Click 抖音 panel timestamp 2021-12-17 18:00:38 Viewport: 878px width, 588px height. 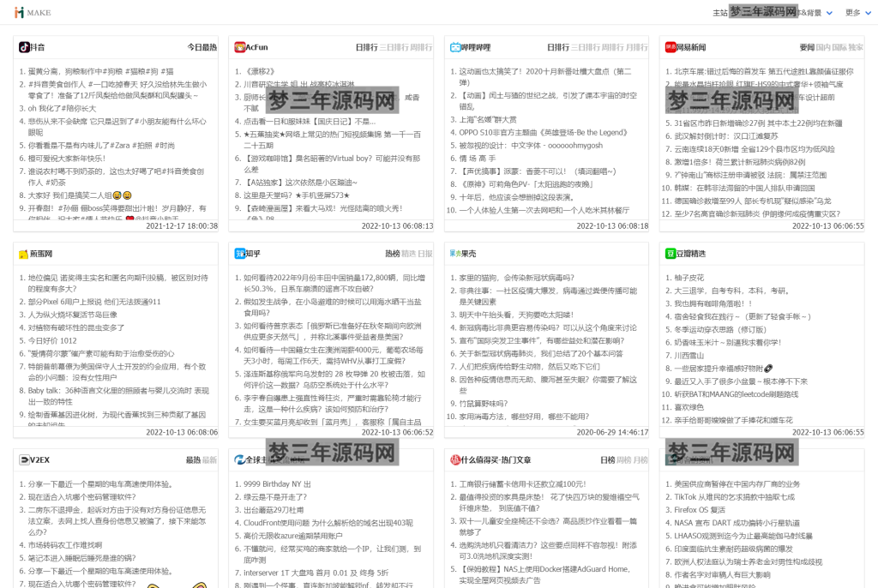point(182,226)
